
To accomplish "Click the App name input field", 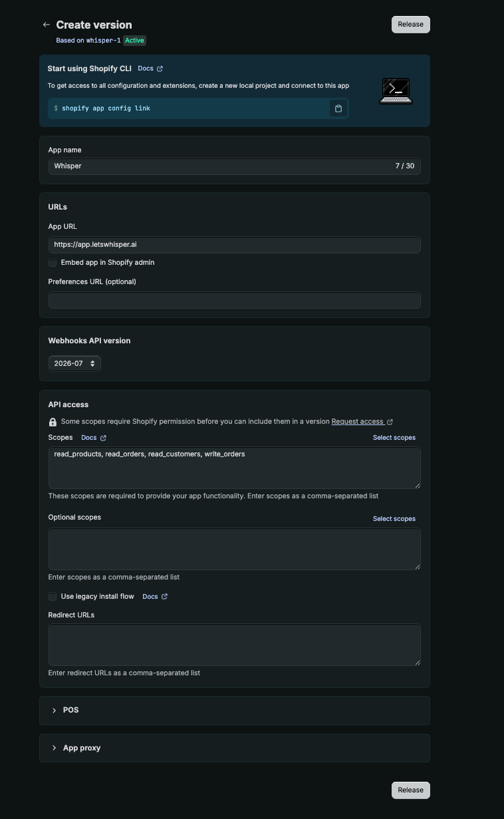I will pyautogui.click(x=235, y=166).
